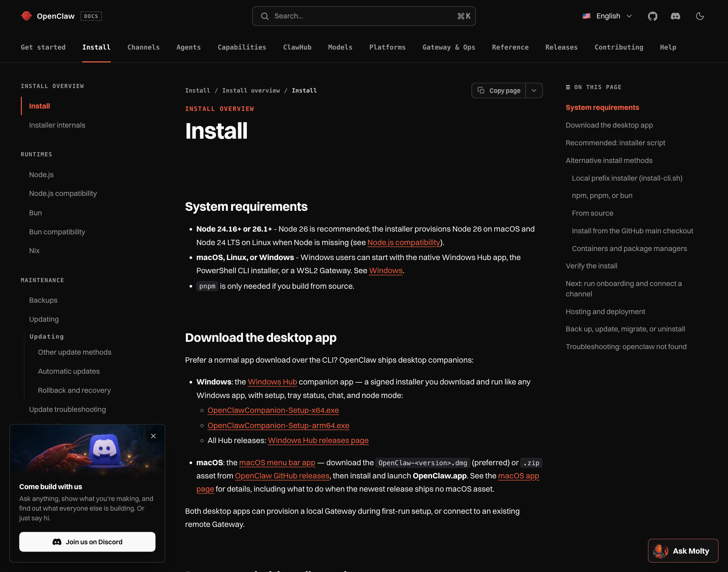
Task: Open the GitHub repository icon
Action: click(x=652, y=16)
